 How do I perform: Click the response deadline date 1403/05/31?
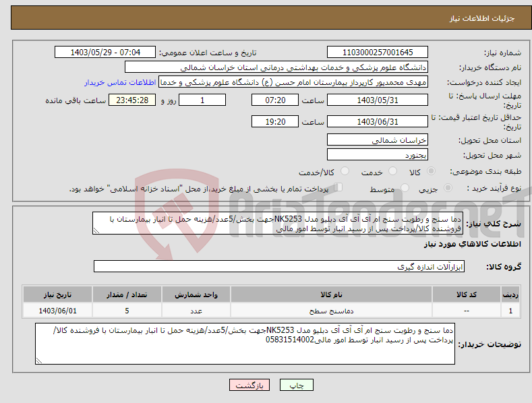tap(378, 100)
